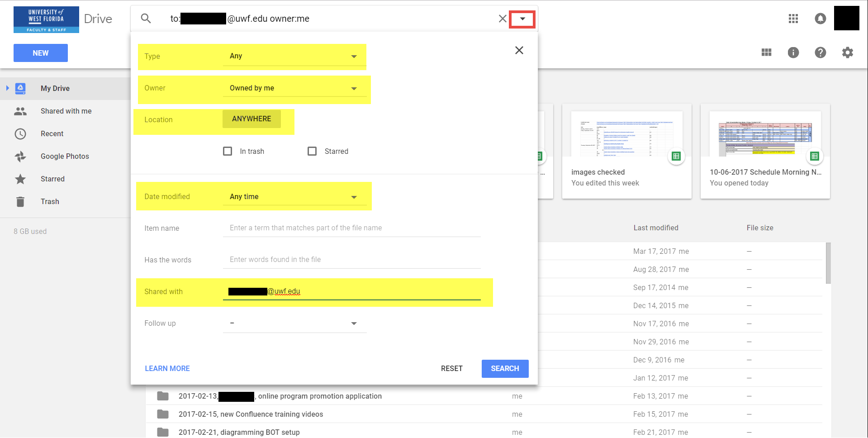This screenshot has height=438, width=868.
Task: Close the advanced search panel
Action: pos(519,50)
